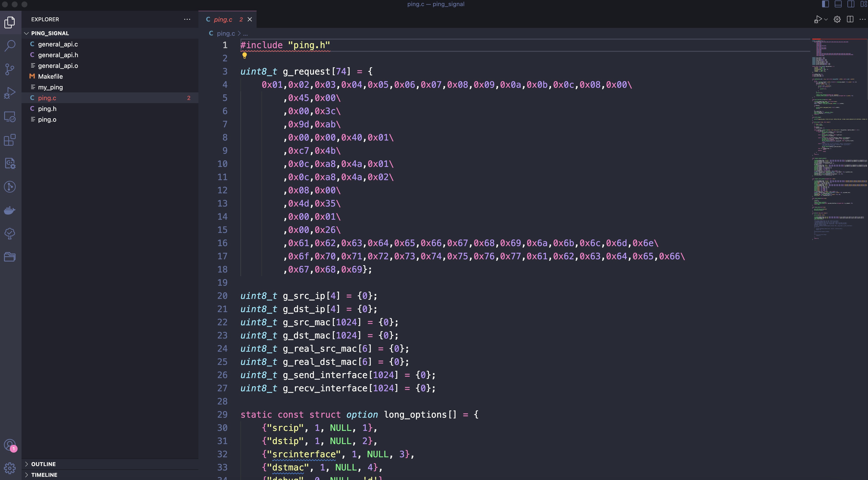The width and height of the screenshot is (868, 480).
Task: Click g_src_ip declaration on line 20
Action: tap(309, 296)
